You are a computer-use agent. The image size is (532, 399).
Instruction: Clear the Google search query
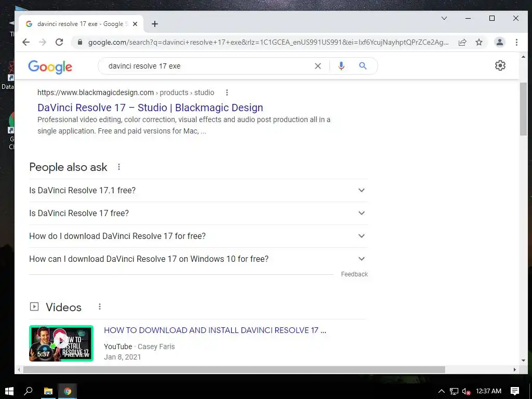point(317,66)
